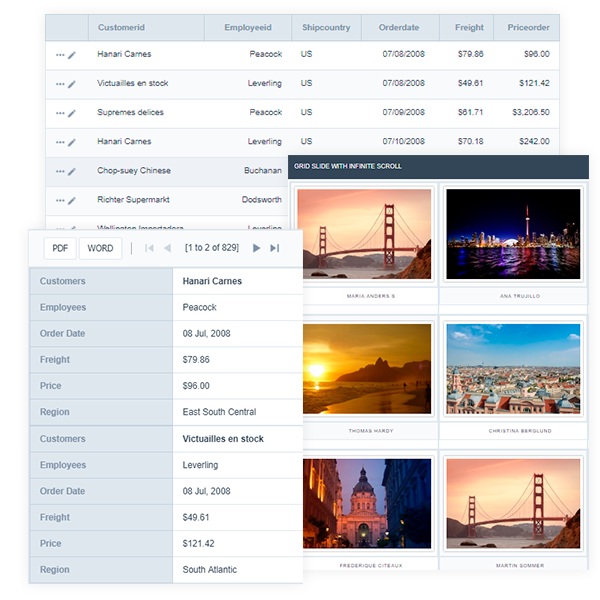Go to the previous record page arrow

pyautogui.click(x=167, y=248)
